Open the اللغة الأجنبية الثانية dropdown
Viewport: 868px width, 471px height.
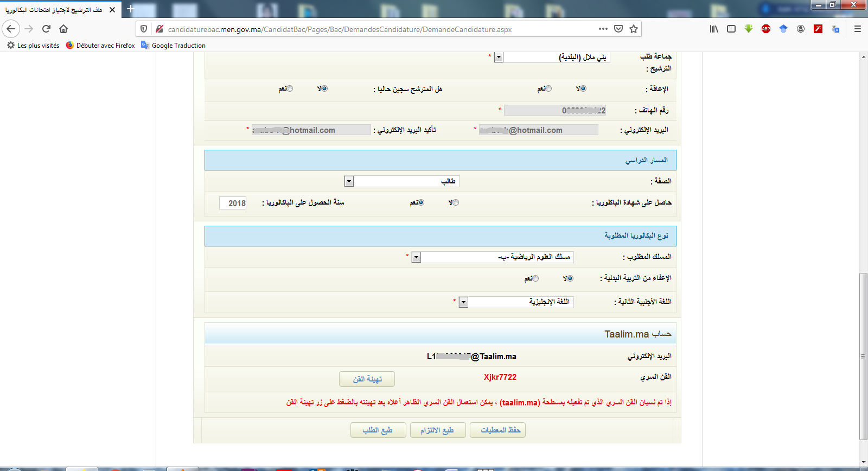tap(516, 302)
